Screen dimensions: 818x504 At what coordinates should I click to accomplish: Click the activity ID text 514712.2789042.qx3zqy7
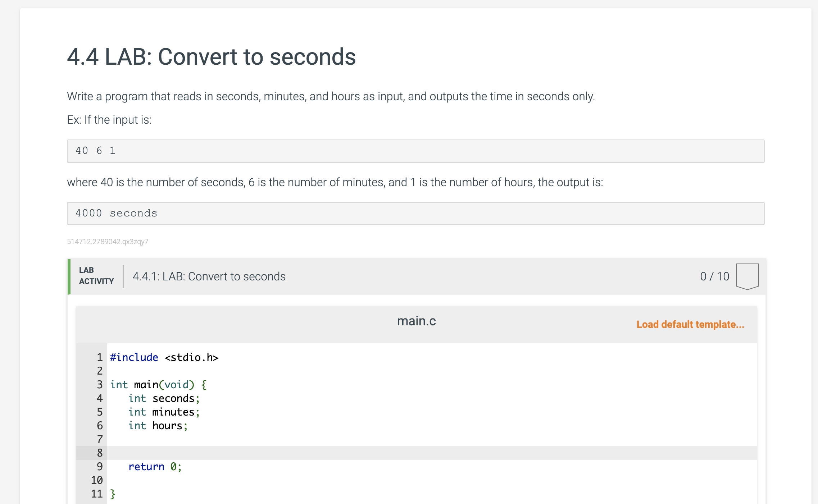[108, 242]
